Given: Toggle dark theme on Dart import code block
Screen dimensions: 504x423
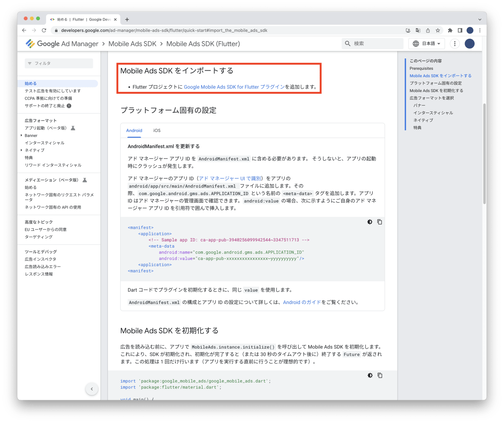Looking at the screenshot, I should coord(370,375).
